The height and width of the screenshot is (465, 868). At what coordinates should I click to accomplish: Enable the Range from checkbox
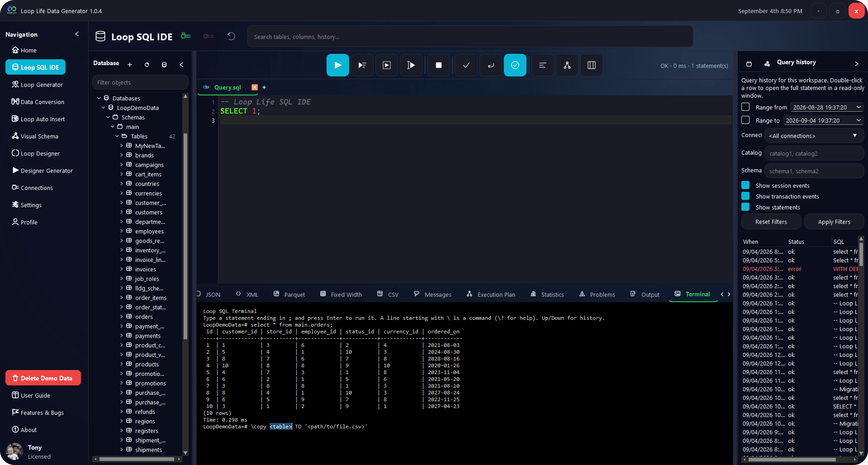(745, 107)
